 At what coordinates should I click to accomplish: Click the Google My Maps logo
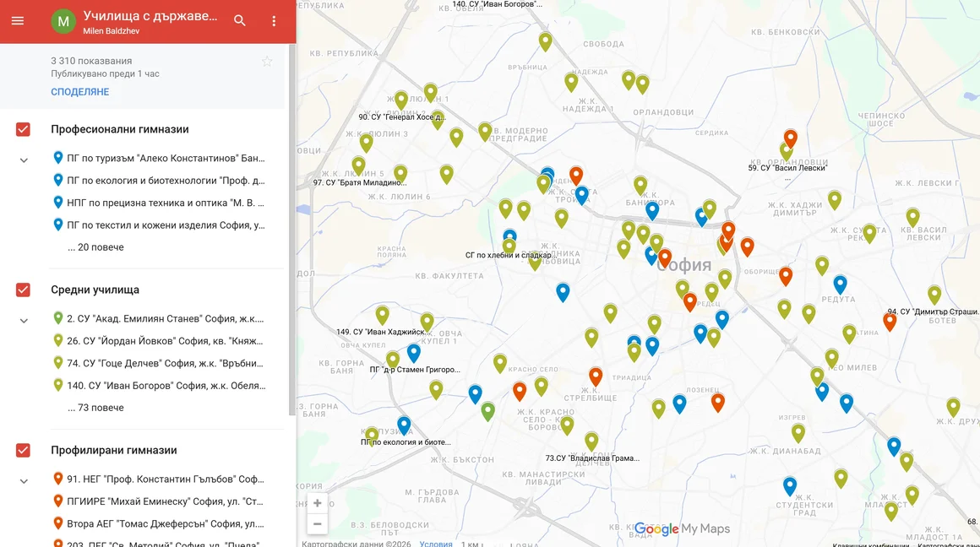point(682,529)
